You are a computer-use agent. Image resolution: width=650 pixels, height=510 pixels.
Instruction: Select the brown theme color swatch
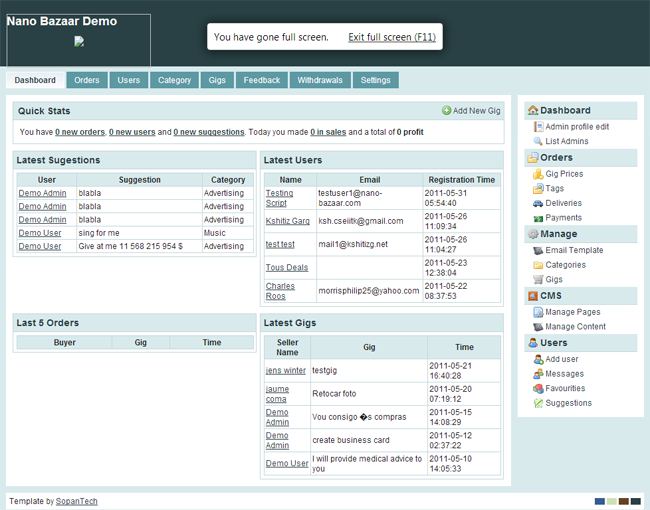click(623, 501)
